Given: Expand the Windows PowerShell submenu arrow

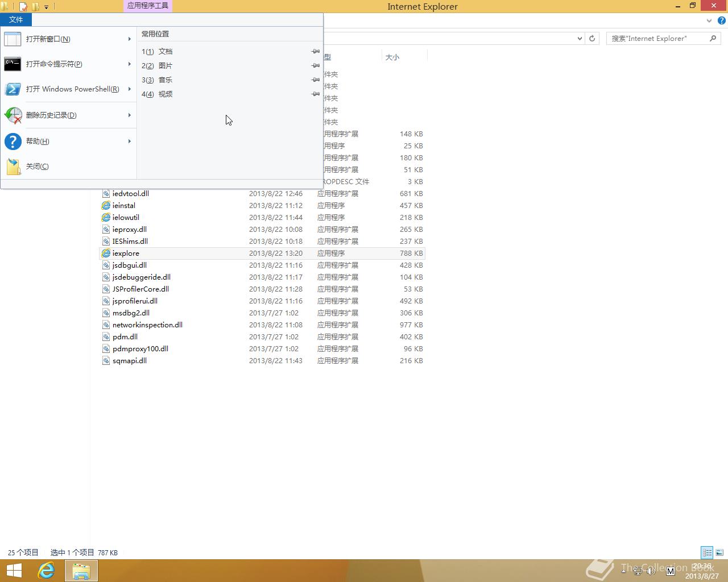Looking at the screenshot, I should 130,89.
